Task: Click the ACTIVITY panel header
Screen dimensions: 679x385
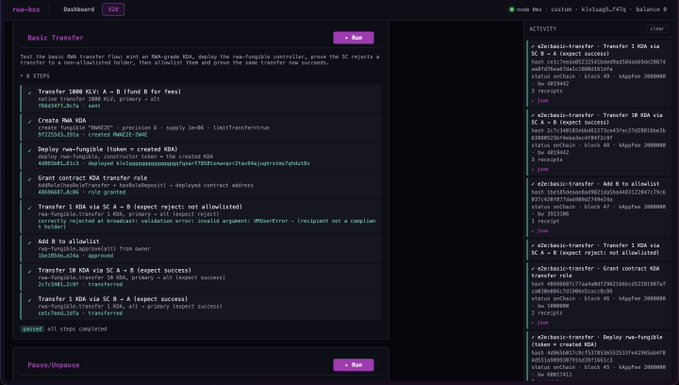Action: 543,29
